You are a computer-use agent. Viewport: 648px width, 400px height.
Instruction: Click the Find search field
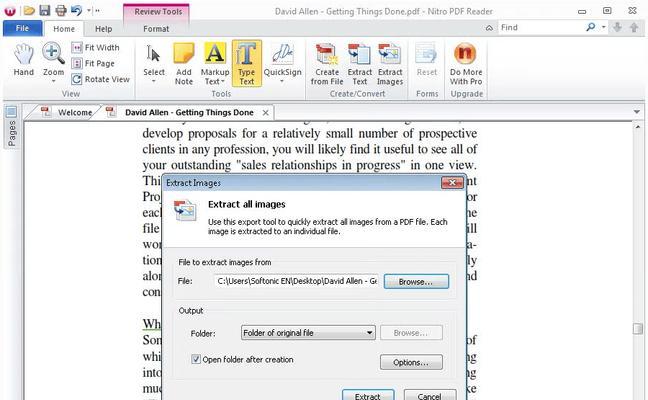click(x=540, y=27)
